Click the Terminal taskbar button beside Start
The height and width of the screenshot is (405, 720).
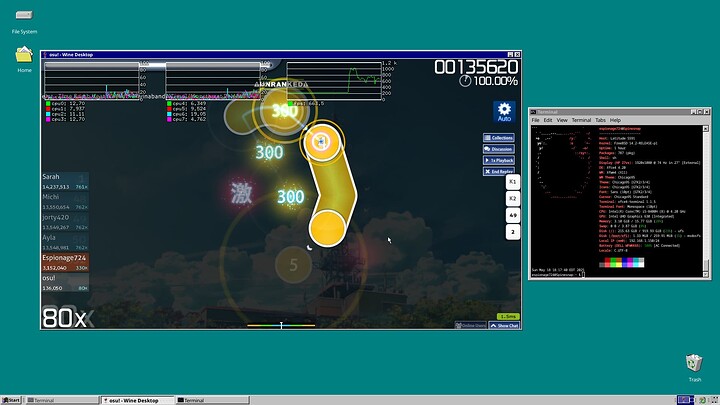62,400
